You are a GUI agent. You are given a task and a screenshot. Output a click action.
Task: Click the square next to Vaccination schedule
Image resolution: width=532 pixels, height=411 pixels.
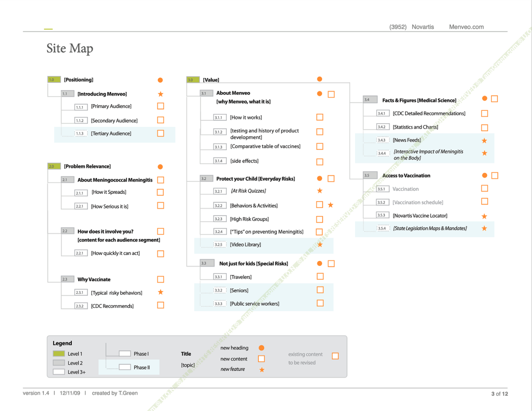484,201
